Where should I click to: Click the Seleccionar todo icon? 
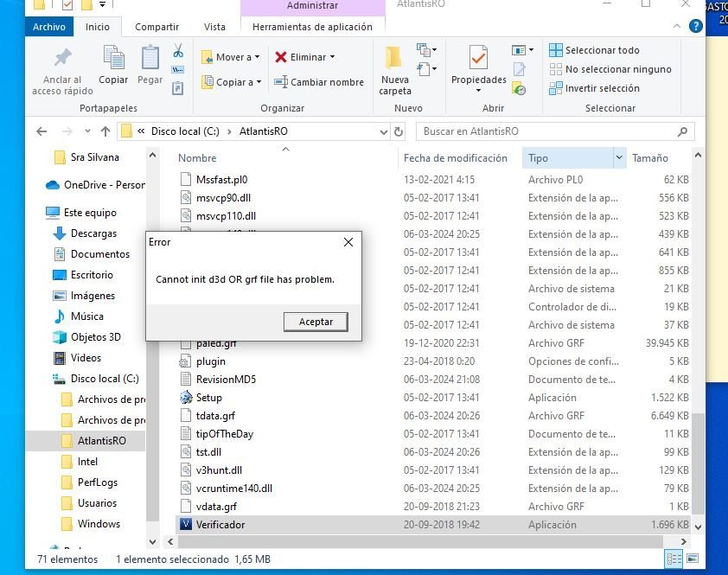pyautogui.click(x=555, y=49)
